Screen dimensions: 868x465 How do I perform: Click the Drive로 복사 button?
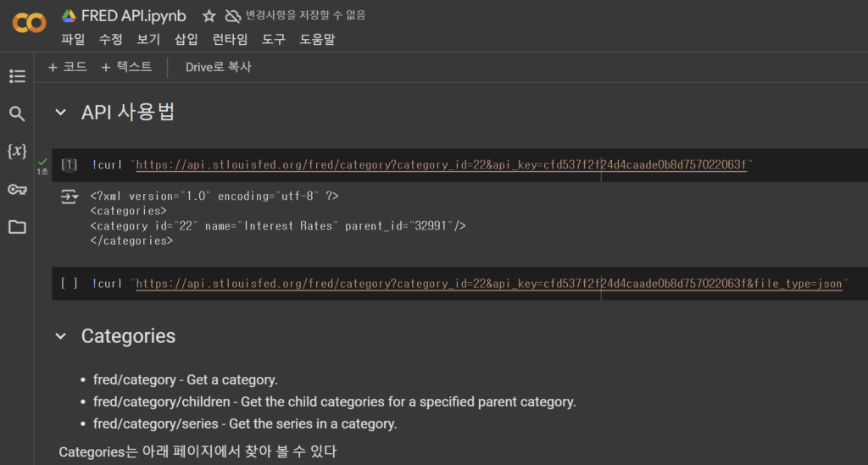(218, 67)
